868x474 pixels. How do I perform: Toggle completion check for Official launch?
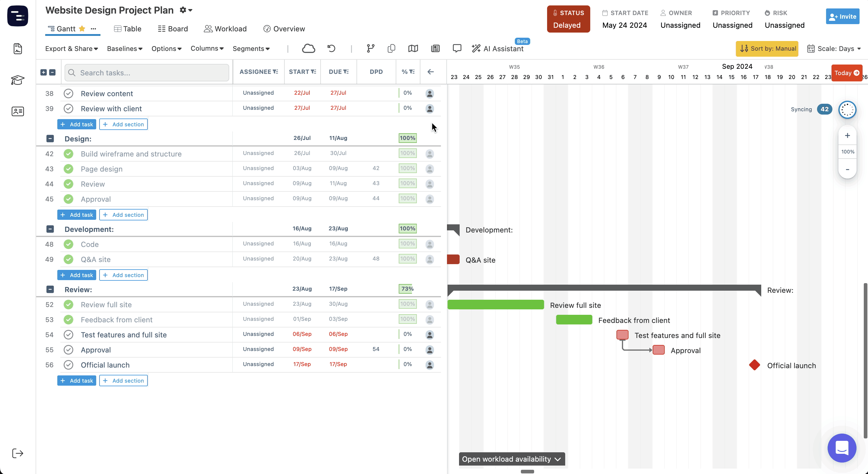point(68,365)
